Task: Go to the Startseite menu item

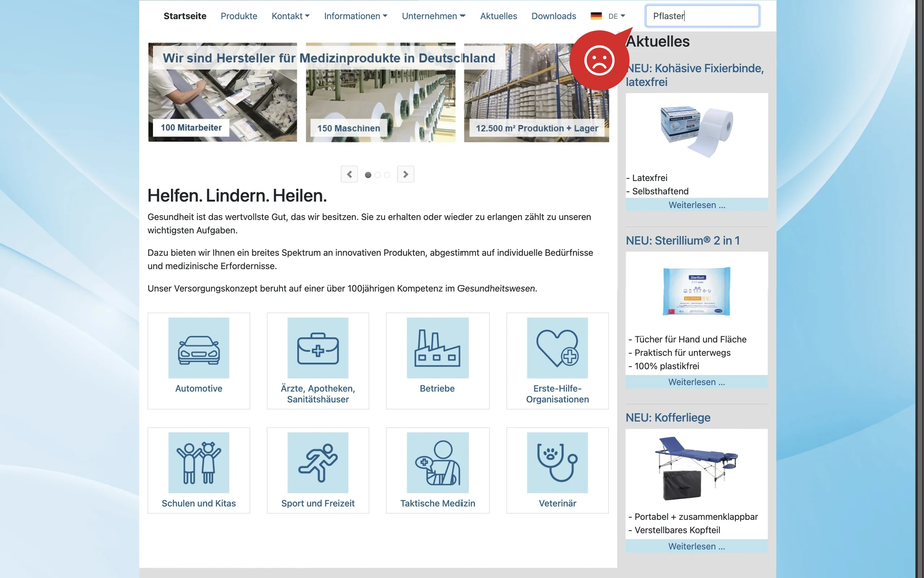Action: [185, 16]
